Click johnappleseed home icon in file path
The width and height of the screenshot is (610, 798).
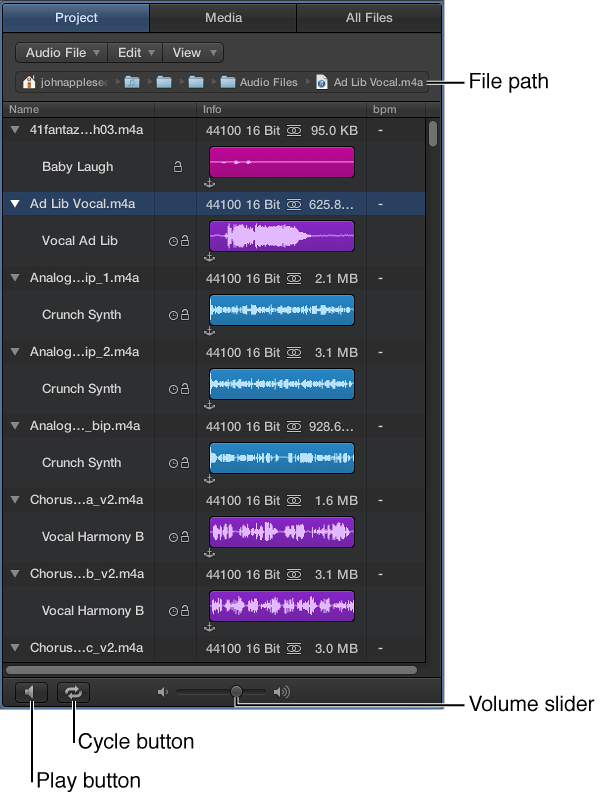29,82
